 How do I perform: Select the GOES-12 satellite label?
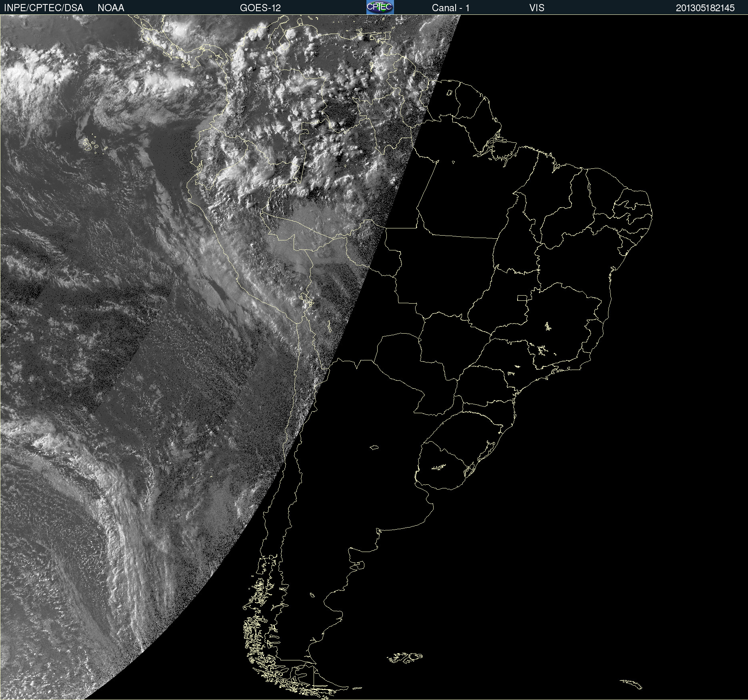point(260,8)
